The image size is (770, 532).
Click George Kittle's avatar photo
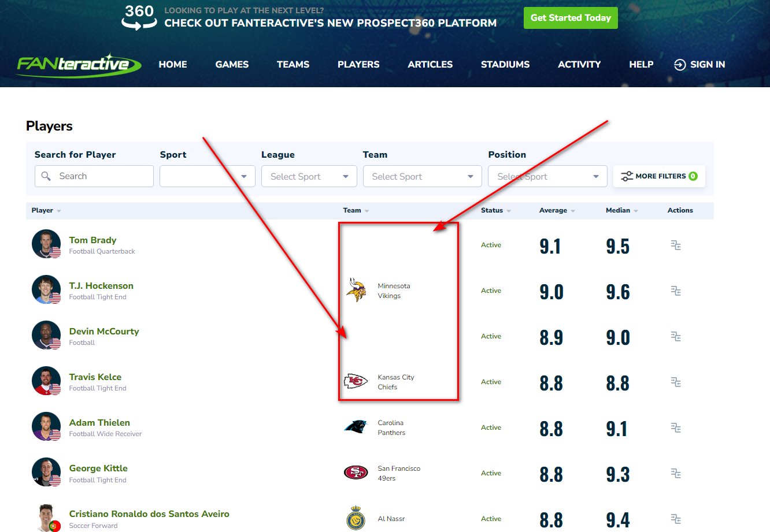(x=46, y=472)
